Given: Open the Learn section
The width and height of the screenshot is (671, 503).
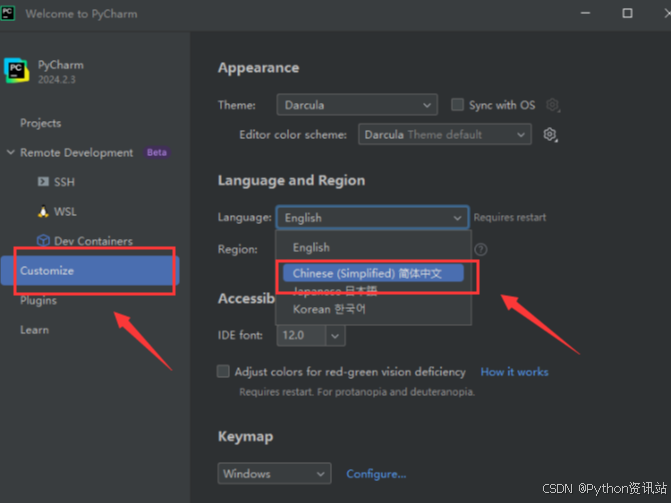Looking at the screenshot, I should [34, 330].
